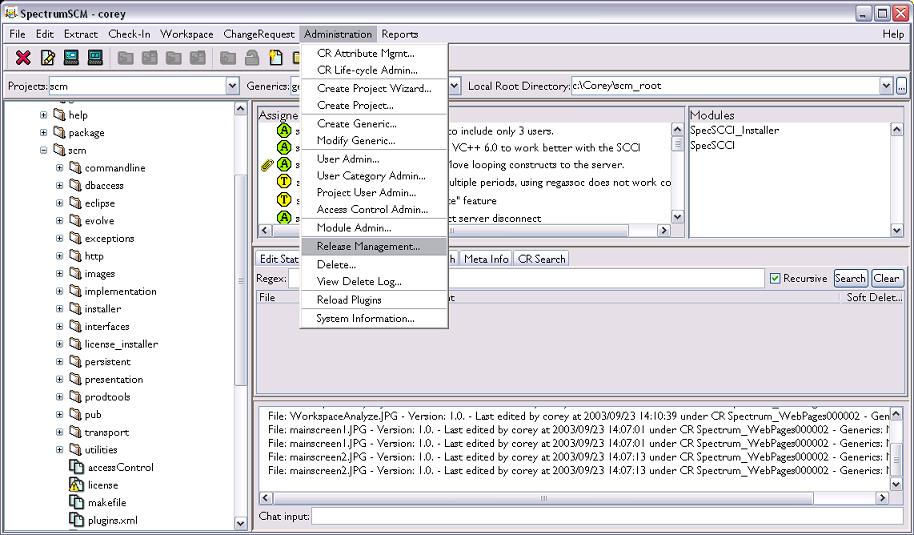Click the log panel horizontal scrollbar

tap(543, 498)
